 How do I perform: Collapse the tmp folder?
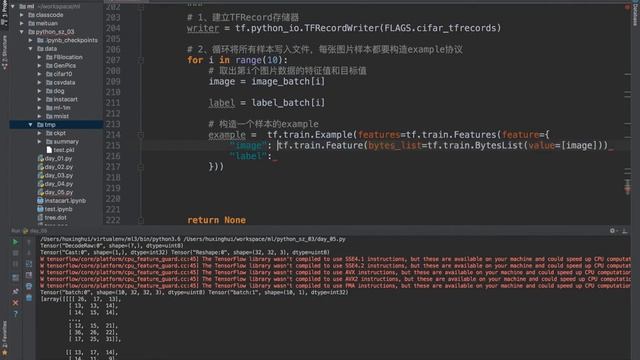tap(31, 124)
